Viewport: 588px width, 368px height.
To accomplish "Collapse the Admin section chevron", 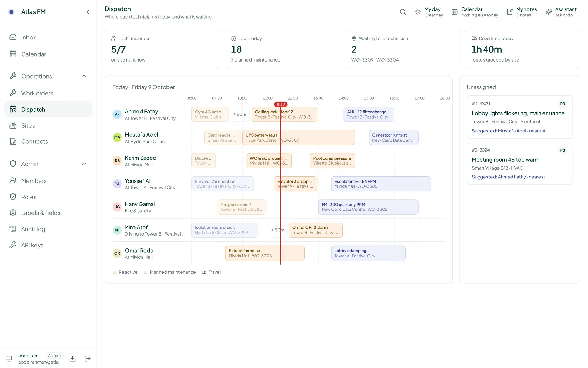I will (x=84, y=164).
